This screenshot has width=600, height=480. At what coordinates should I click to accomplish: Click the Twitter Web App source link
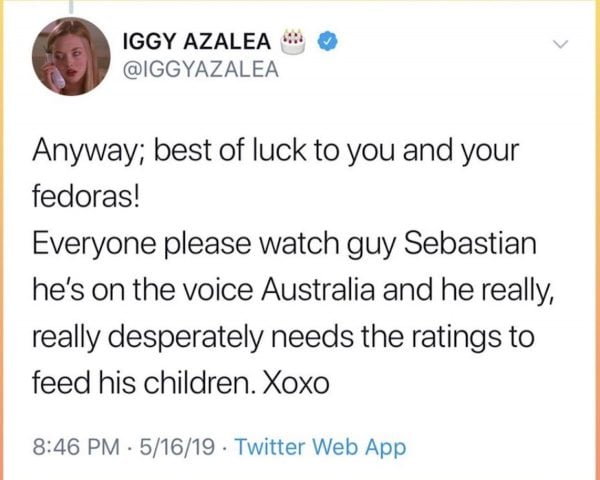coord(320,447)
